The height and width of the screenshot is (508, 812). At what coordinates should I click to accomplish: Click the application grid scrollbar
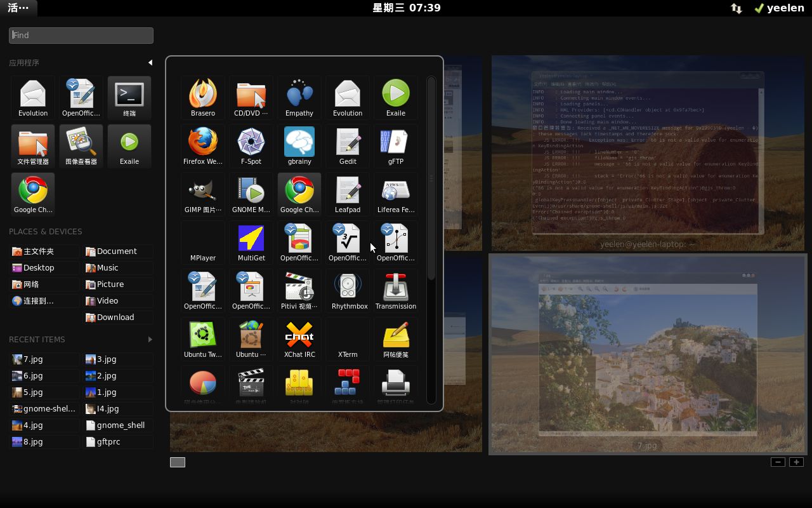[x=431, y=178]
